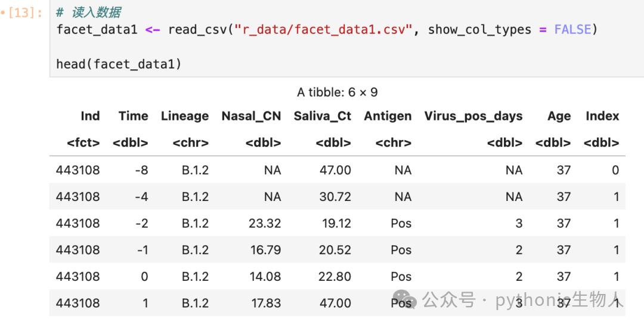644x325 pixels.
Task: Click the file path string r_data/facet_data1.csv
Action: [x=323, y=30]
